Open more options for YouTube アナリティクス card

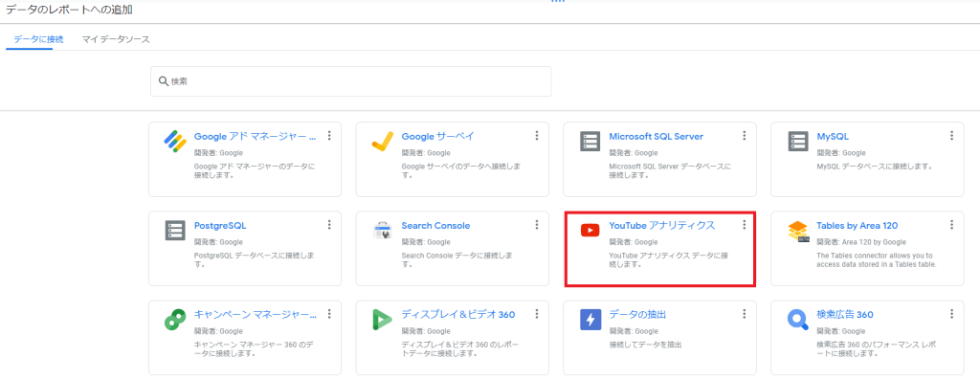click(745, 224)
